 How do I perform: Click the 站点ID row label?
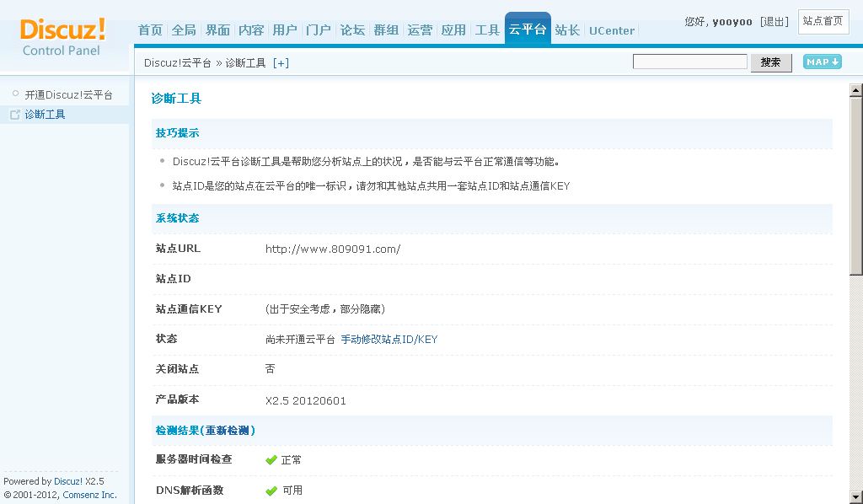tap(174, 279)
